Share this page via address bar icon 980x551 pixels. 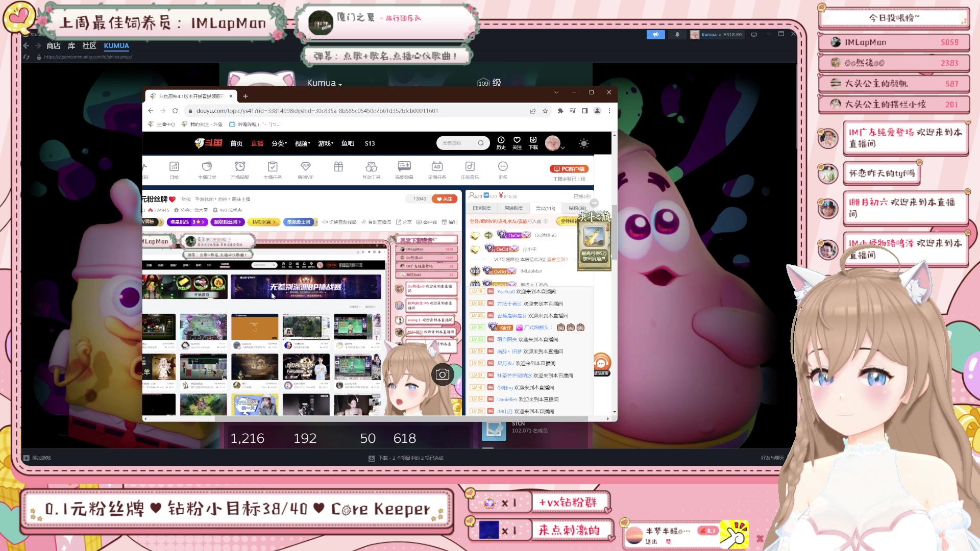tap(533, 111)
